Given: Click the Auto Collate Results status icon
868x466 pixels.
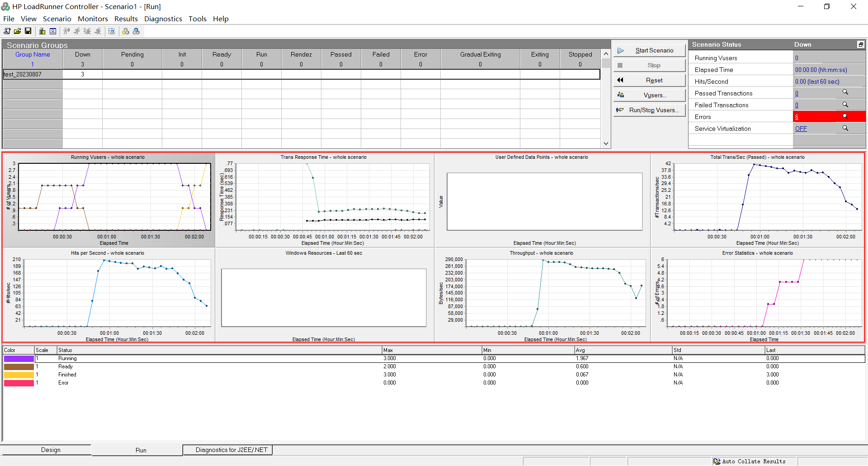Looking at the screenshot, I should tap(717, 461).
